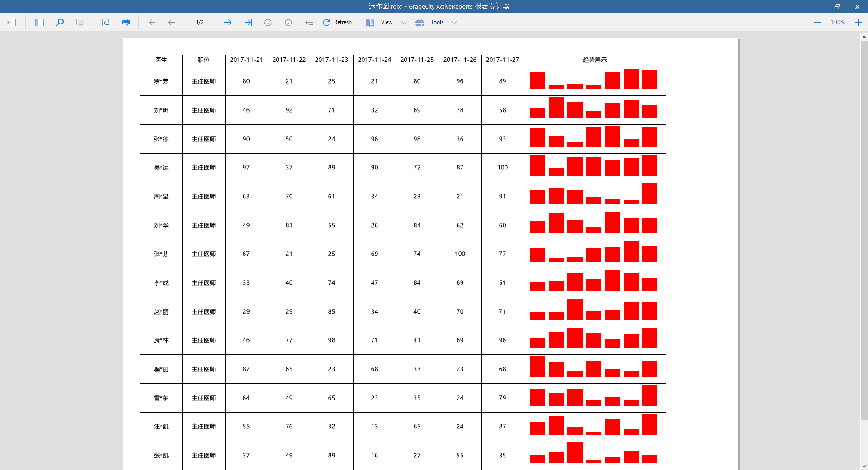Select the doctor name 张*凯
868x470 pixels.
161,456
